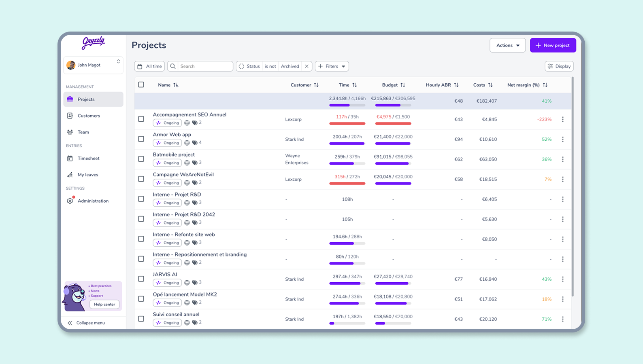The width and height of the screenshot is (643, 364).
Task: Click tags icon under JARVIS AI
Action: pyautogui.click(x=195, y=283)
